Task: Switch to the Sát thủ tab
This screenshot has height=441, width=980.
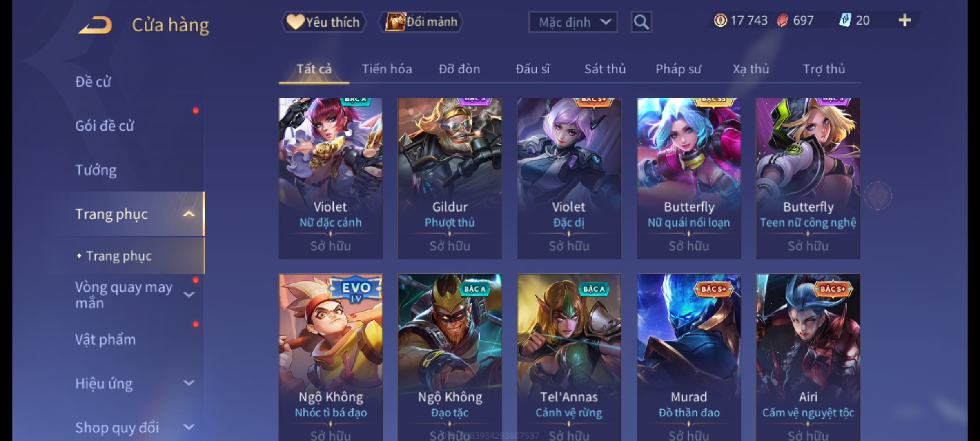Action: 605,69
